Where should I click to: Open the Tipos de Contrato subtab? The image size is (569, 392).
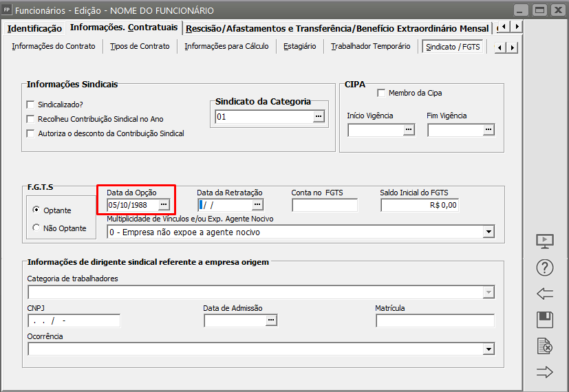pyautogui.click(x=140, y=47)
